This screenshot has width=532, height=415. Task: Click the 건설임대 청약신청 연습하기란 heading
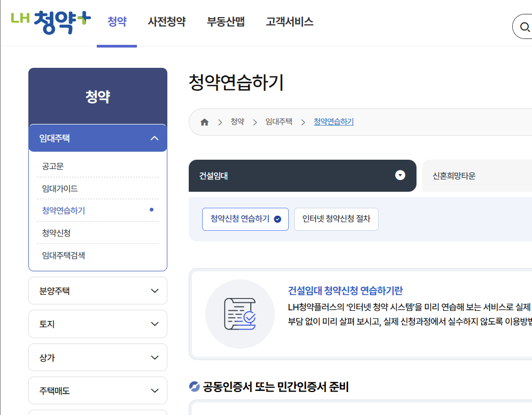point(345,291)
